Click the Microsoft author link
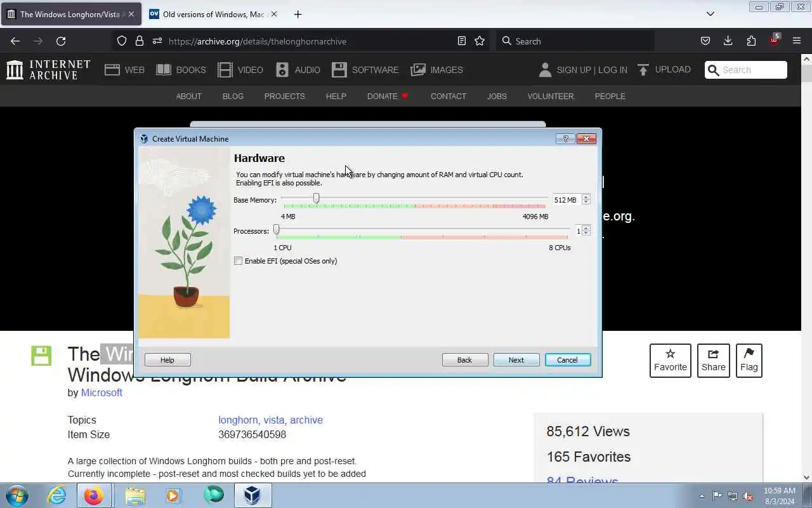 click(x=101, y=392)
